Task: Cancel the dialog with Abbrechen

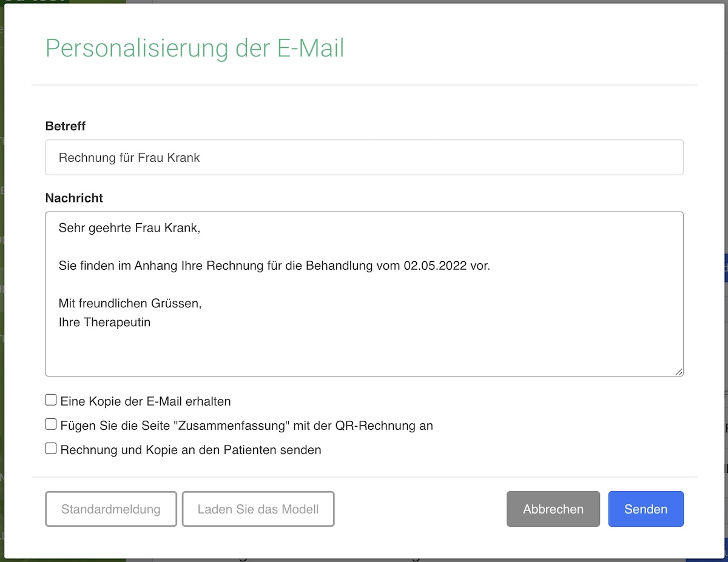Action: pyautogui.click(x=553, y=509)
